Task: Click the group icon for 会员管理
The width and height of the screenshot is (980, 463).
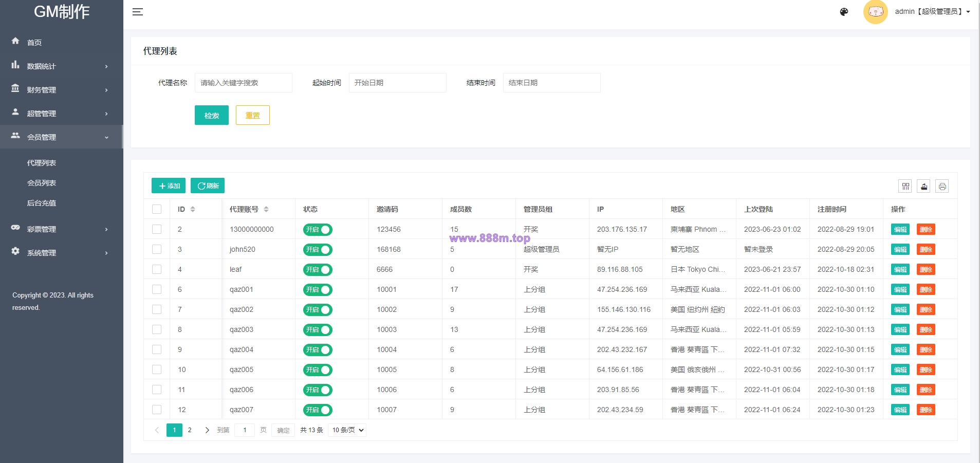Action: coord(15,136)
